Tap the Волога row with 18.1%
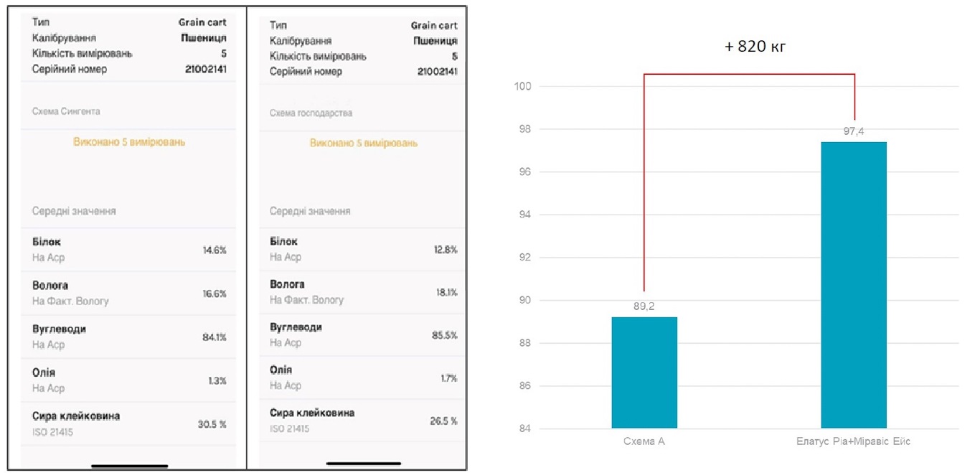Viewport: 980px width, 473px height. (x=363, y=292)
